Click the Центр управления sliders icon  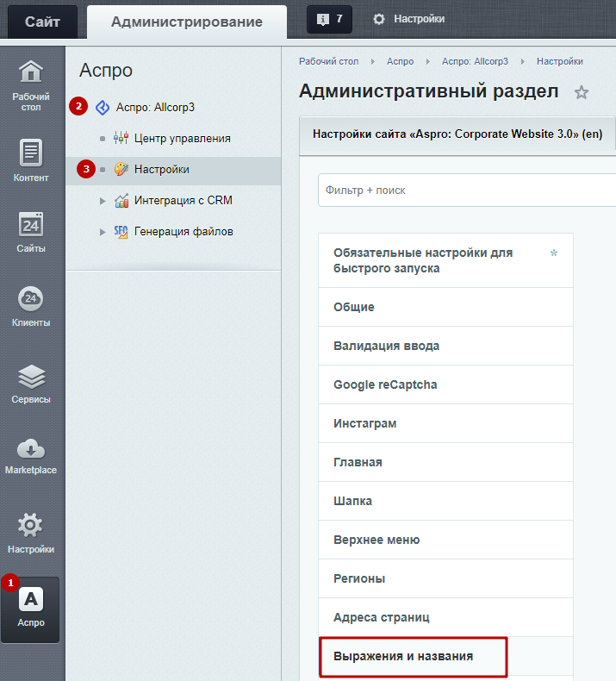121,138
